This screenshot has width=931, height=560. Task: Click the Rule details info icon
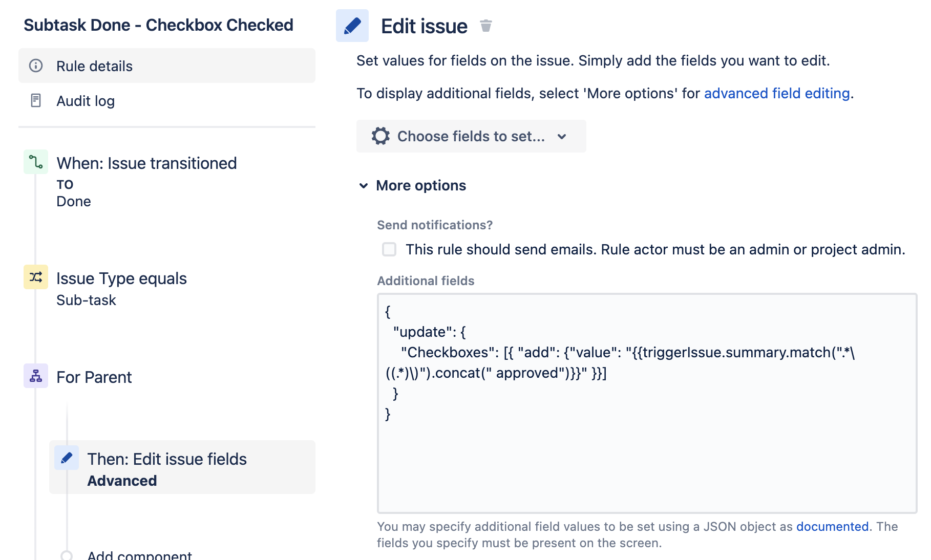36,66
